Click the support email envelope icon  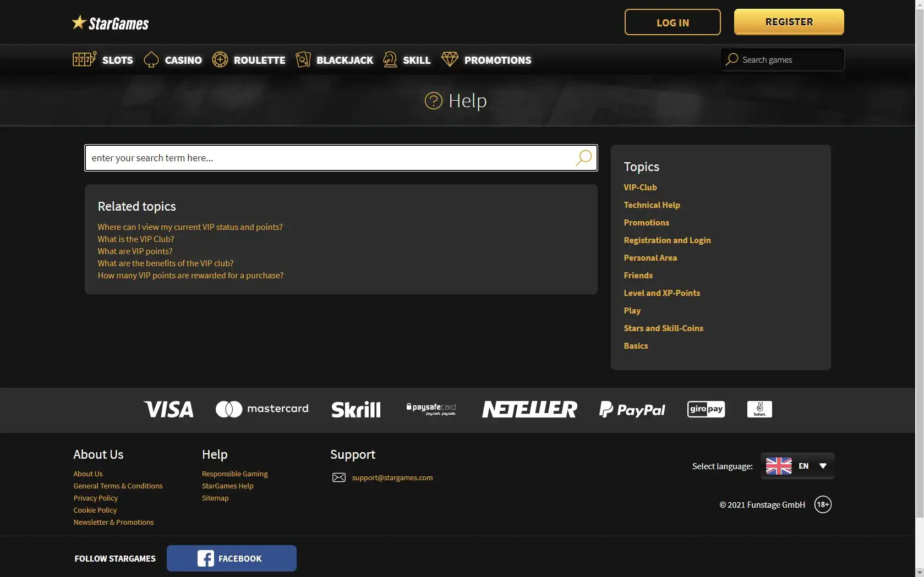pyautogui.click(x=339, y=477)
